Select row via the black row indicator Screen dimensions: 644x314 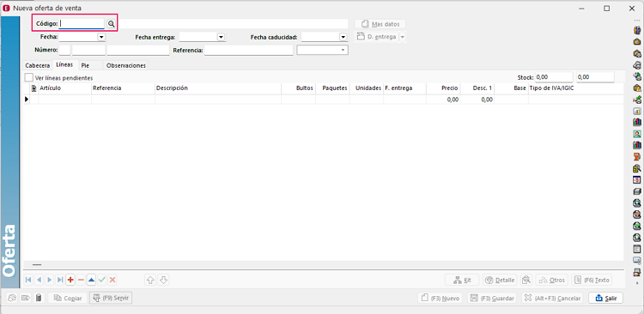tap(27, 100)
